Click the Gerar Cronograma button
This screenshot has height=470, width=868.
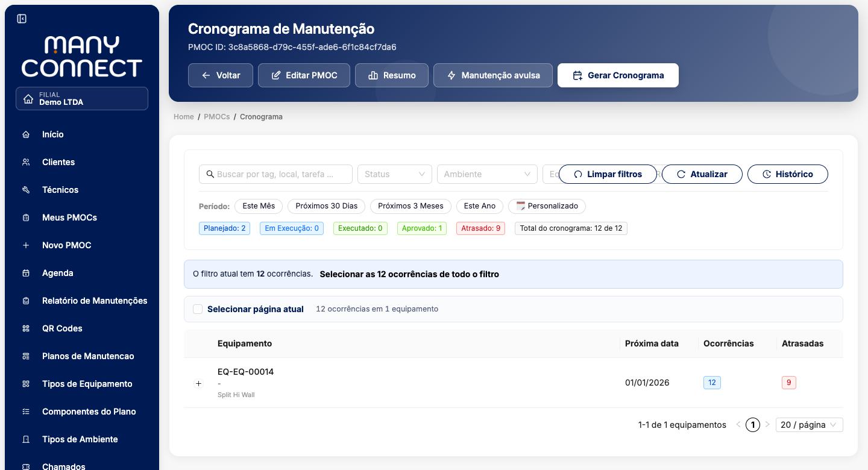[618, 75]
